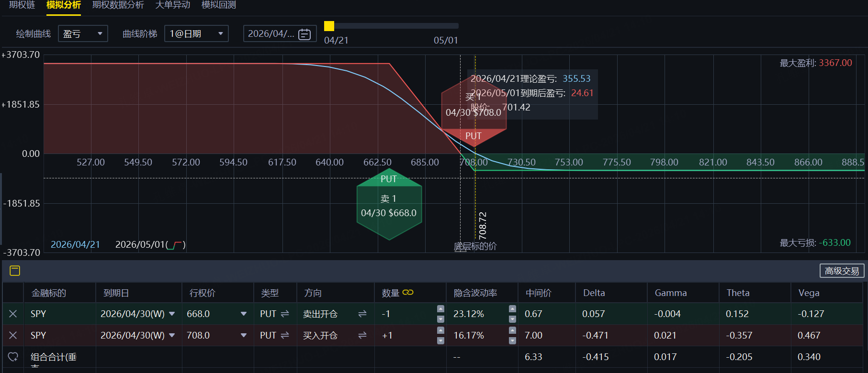The height and width of the screenshot is (373, 868).
Task: Expand expiry dropdown for the 668.0 leg
Action: pos(172,314)
